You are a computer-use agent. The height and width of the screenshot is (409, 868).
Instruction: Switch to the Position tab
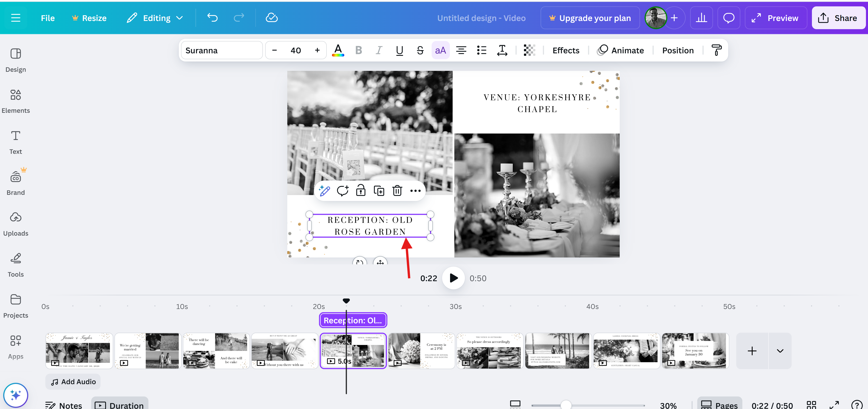click(678, 50)
